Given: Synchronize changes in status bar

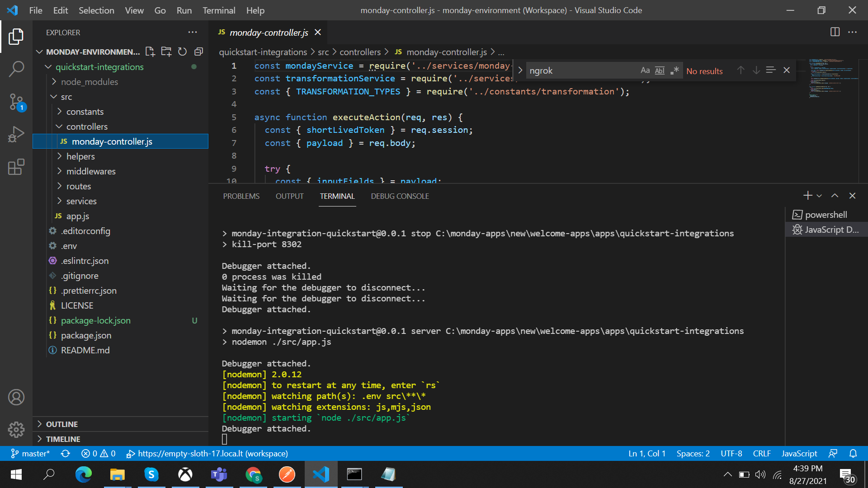Looking at the screenshot, I should coord(66,454).
